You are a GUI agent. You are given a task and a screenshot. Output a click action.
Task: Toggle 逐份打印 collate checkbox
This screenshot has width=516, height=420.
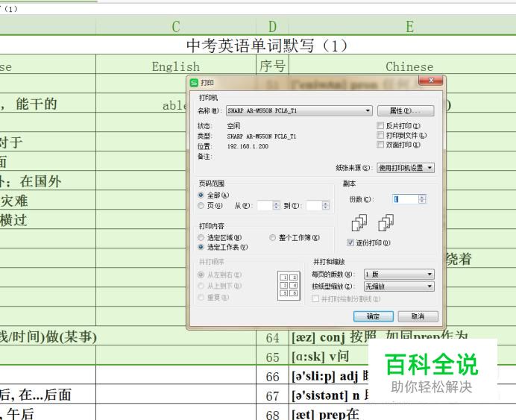click(x=350, y=242)
